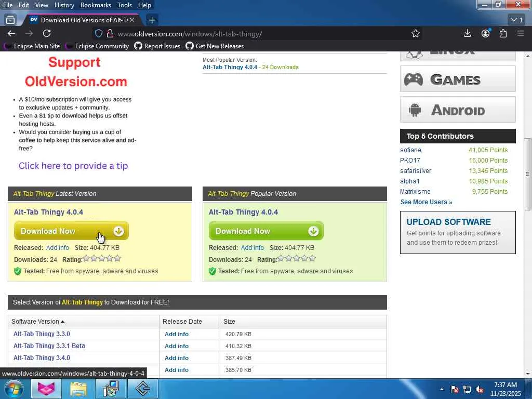
Task: Click See More Users link
Action: (x=426, y=202)
